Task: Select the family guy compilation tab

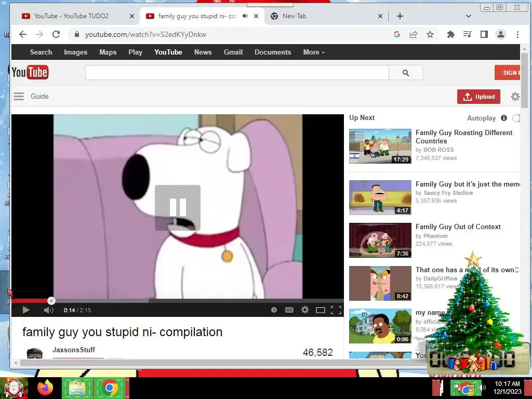Action: pyautogui.click(x=197, y=16)
